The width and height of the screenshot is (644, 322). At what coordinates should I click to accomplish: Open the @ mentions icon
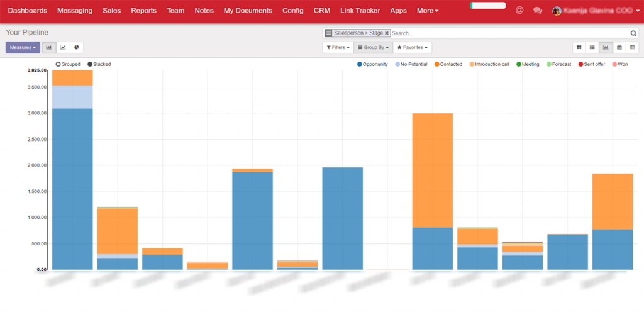(519, 11)
